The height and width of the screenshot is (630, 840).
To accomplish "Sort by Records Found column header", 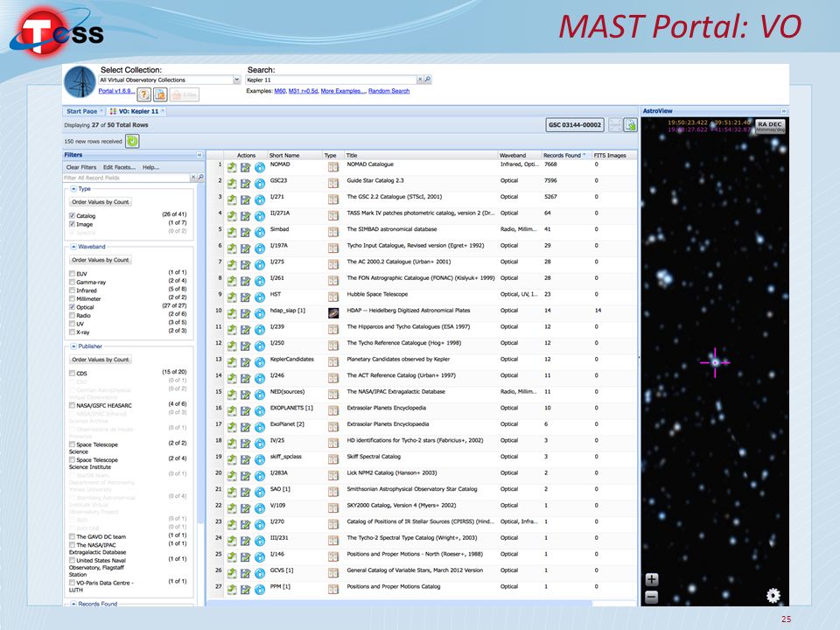I will pos(564,156).
